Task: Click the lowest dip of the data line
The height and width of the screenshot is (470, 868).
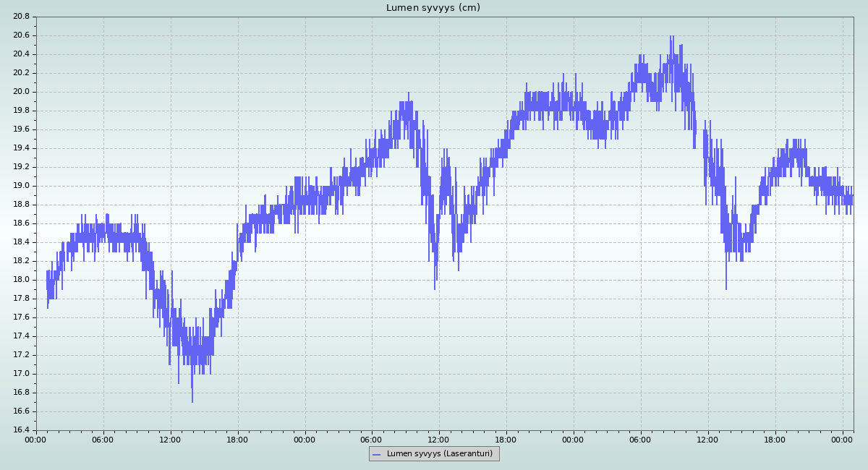Action: pos(192,401)
